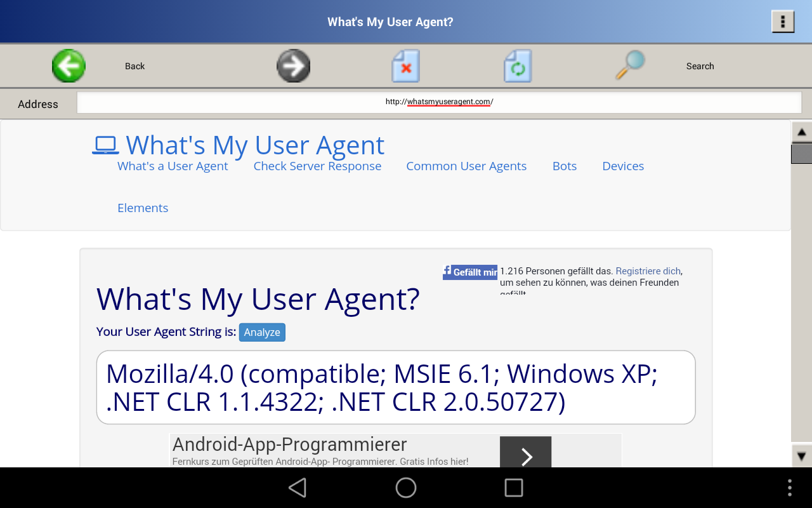This screenshot has width=812, height=508.
Task: Tap the Android Back triangle button
Action: click(x=298, y=488)
